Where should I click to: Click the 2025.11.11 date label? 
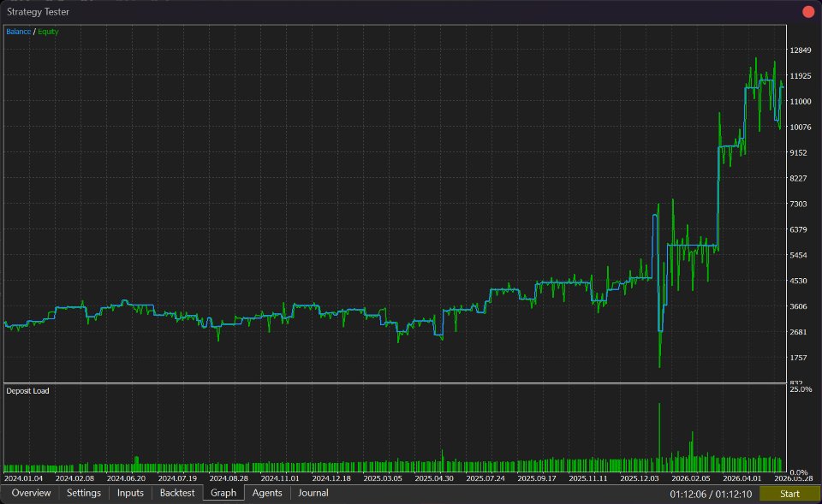[x=588, y=478]
